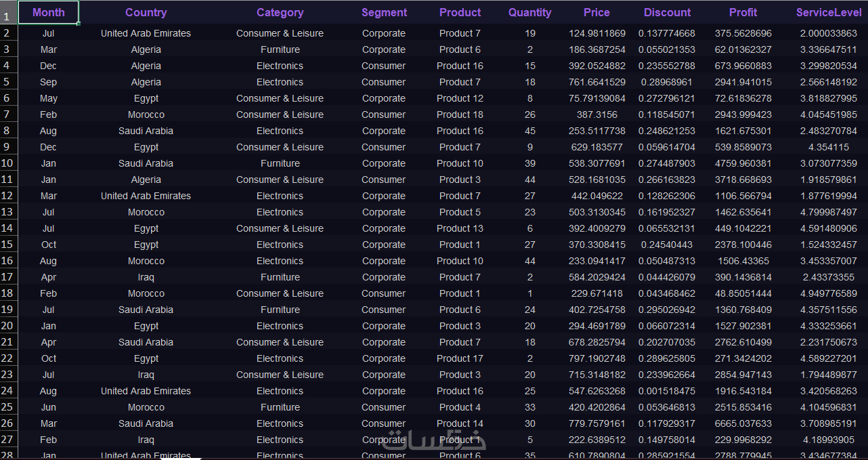Select the Product header cell
The image size is (868, 460).
pyautogui.click(x=460, y=12)
